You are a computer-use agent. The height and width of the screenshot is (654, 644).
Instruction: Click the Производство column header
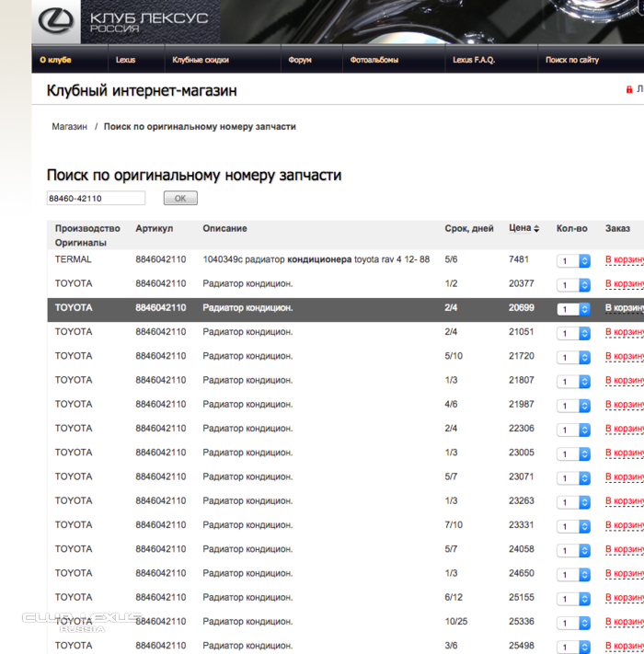tap(87, 228)
